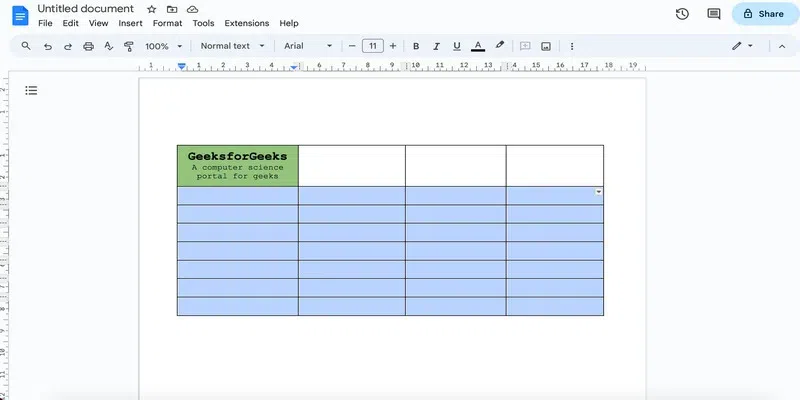Star the Untitled document
This screenshot has height=400, width=800.
(x=152, y=9)
